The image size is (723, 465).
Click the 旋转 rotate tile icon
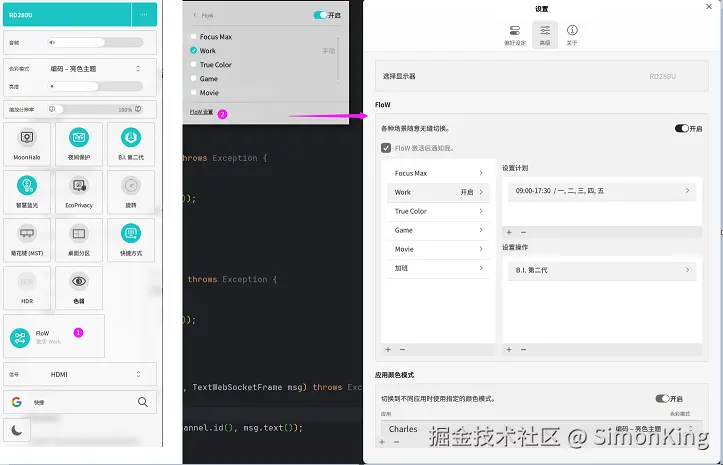131,185
